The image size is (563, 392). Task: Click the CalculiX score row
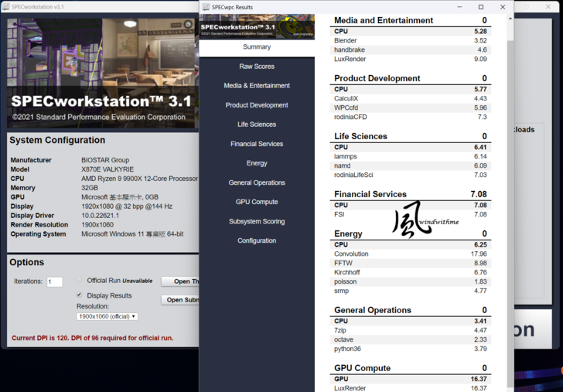411,98
